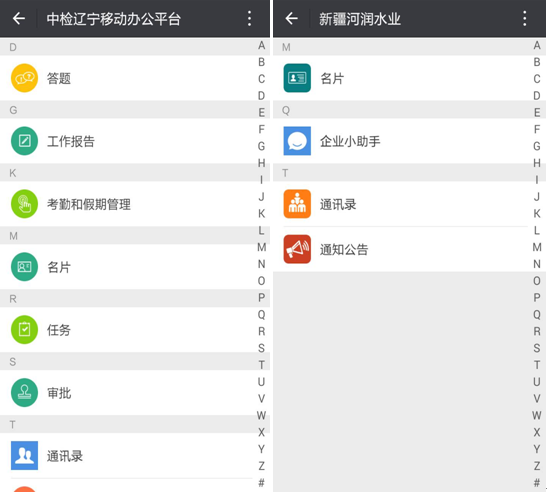
Task: Select the 通知公告 list entry text
Action: pyautogui.click(x=344, y=250)
